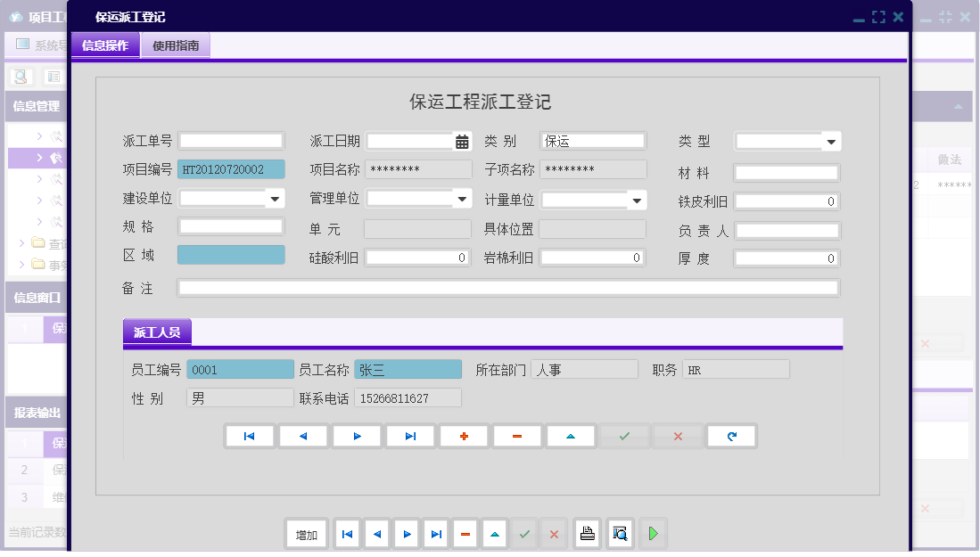This screenshot has height=557, width=980.
Task: Open the print dialog via printer icon
Action: tap(588, 533)
